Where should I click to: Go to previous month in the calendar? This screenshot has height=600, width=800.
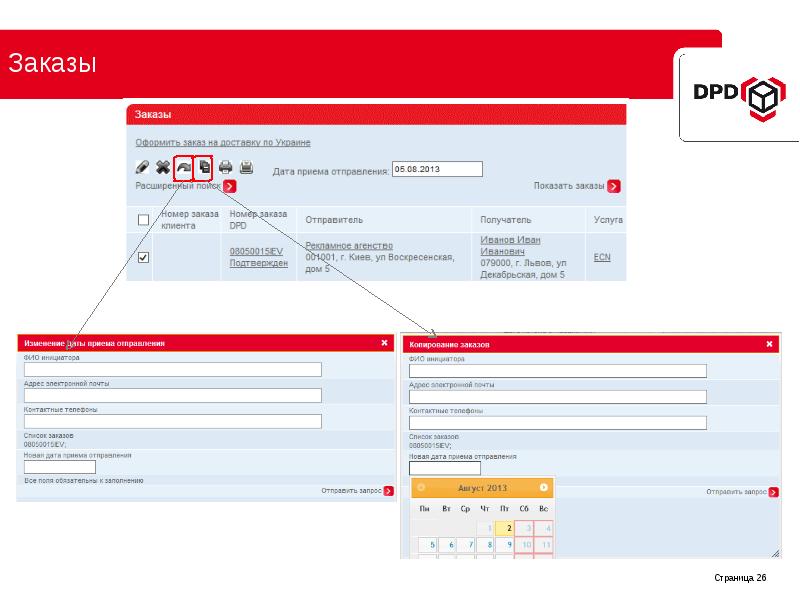click(x=422, y=488)
